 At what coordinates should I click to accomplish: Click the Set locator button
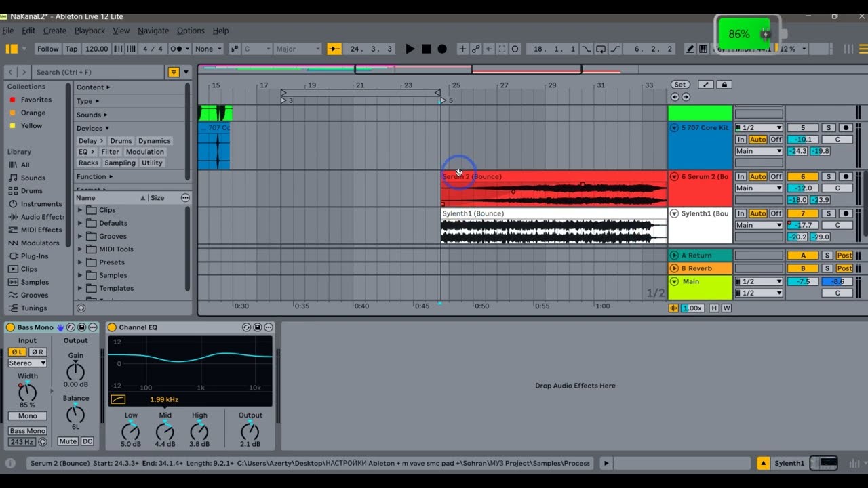(x=679, y=85)
